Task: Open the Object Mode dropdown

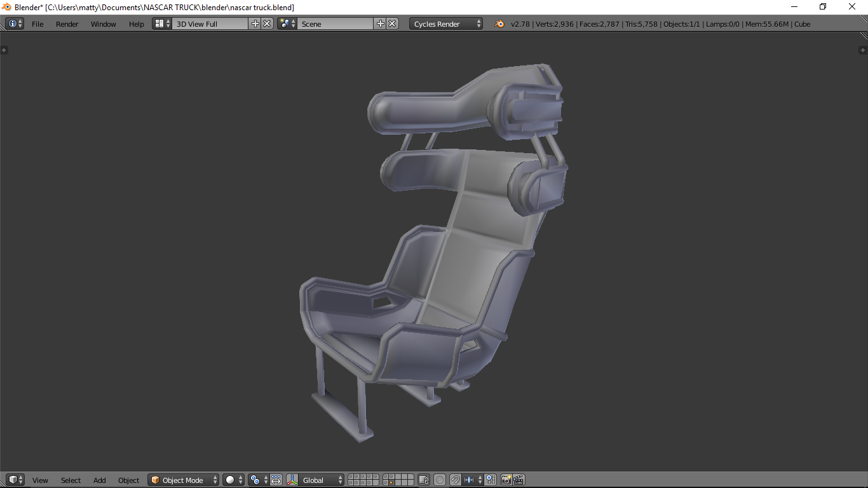Action: tap(184, 480)
